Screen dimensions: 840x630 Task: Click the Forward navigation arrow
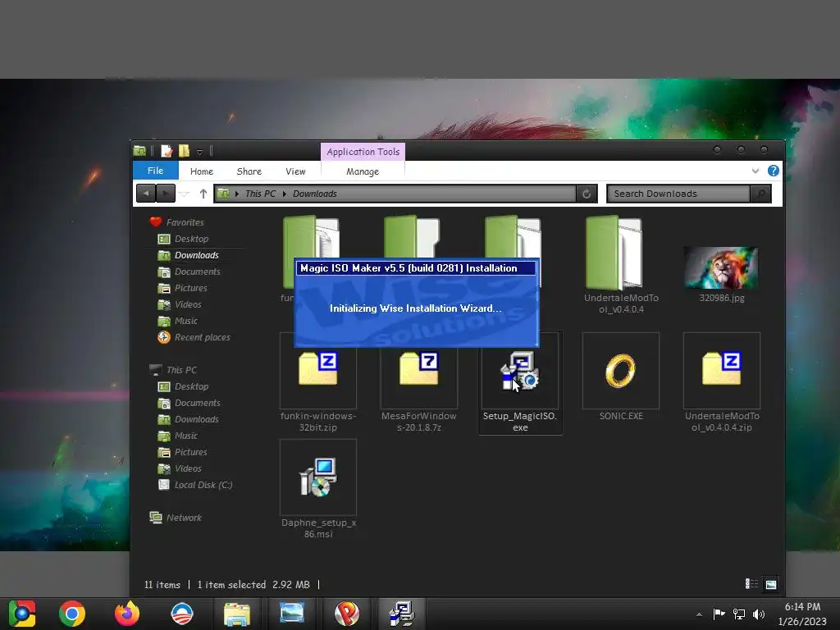(166, 194)
